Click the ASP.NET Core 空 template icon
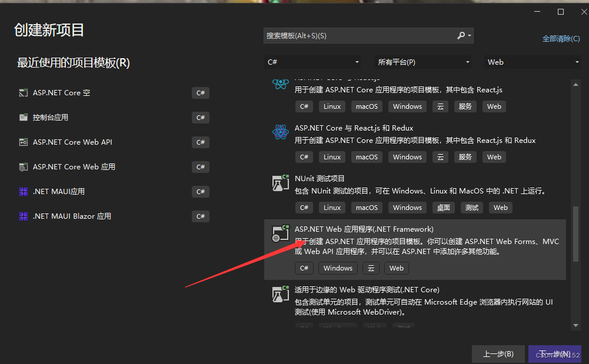 [24, 93]
